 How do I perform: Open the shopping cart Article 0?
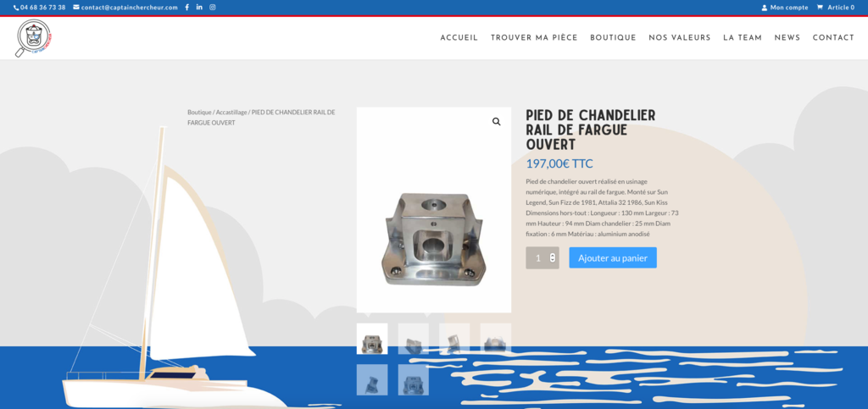835,7
